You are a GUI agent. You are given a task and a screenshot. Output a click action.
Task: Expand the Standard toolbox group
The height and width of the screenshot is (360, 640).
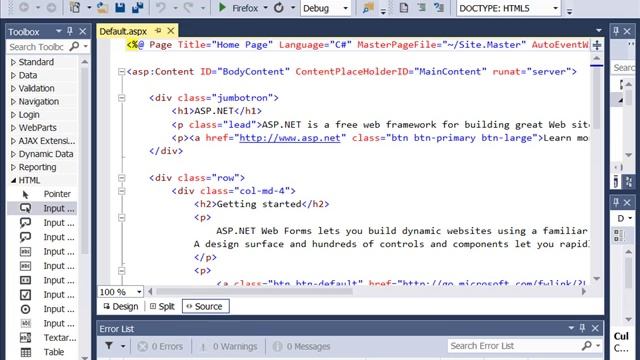13,62
